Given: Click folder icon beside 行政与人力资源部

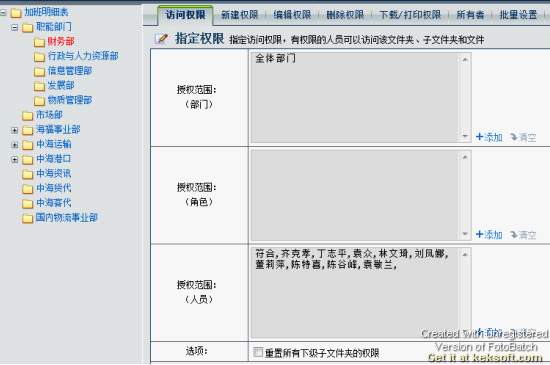Looking at the screenshot, I should 39,57.
